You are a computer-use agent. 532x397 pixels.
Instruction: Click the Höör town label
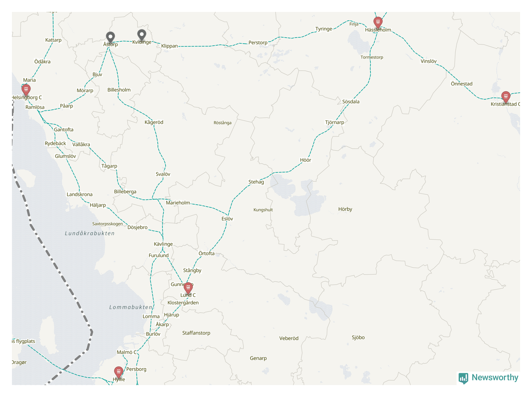coord(305,160)
